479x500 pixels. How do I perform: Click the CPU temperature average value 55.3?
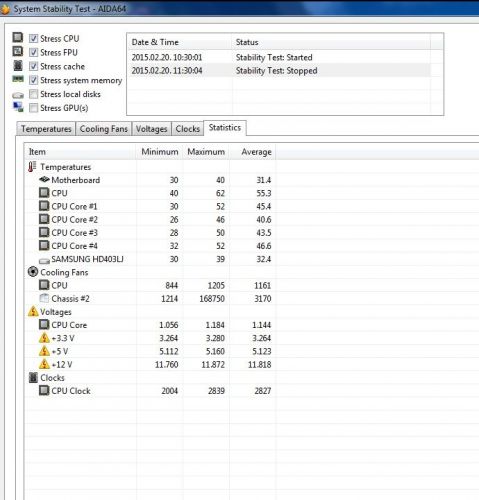click(x=264, y=193)
